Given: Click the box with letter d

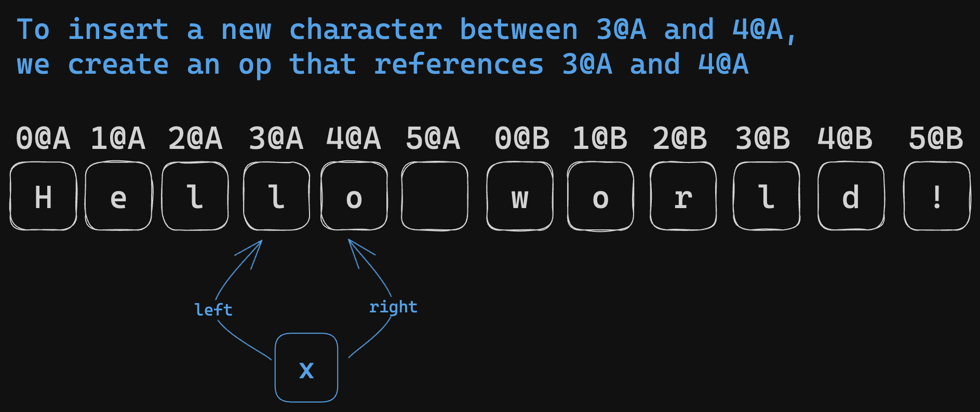Looking at the screenshot, I should [x=851, y=196].
